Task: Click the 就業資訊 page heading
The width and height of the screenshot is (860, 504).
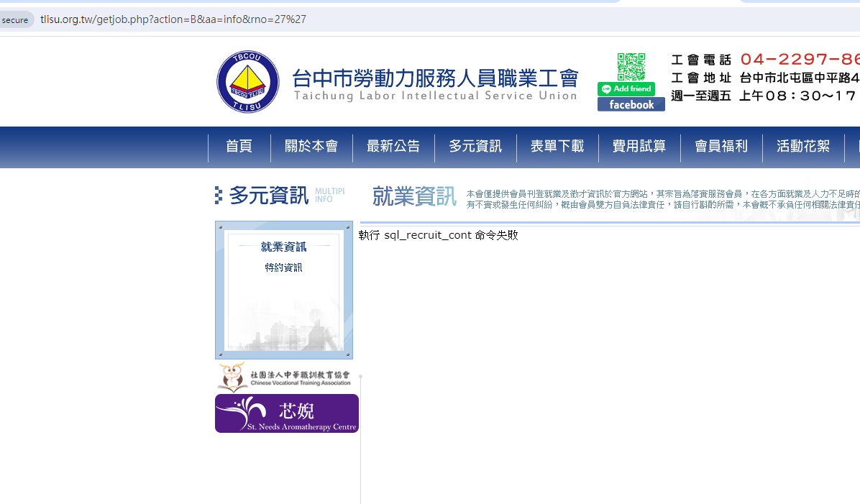Action: click(415, 196)
